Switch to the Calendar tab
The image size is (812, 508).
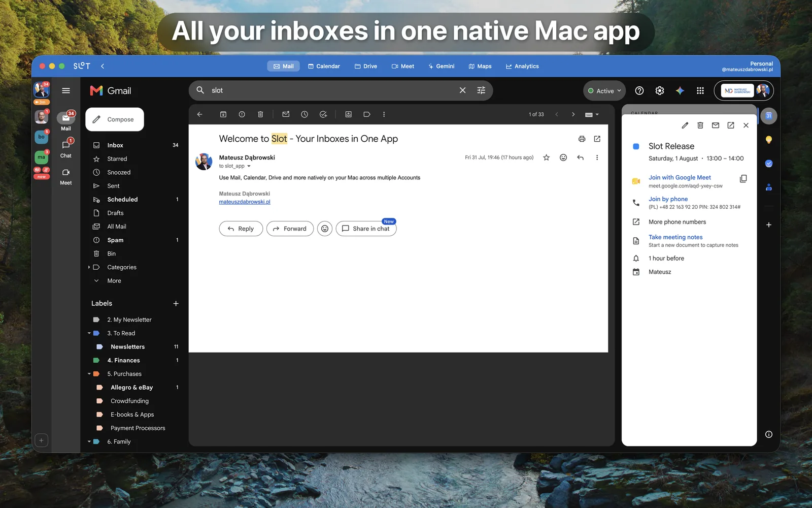tap(324, 66)
